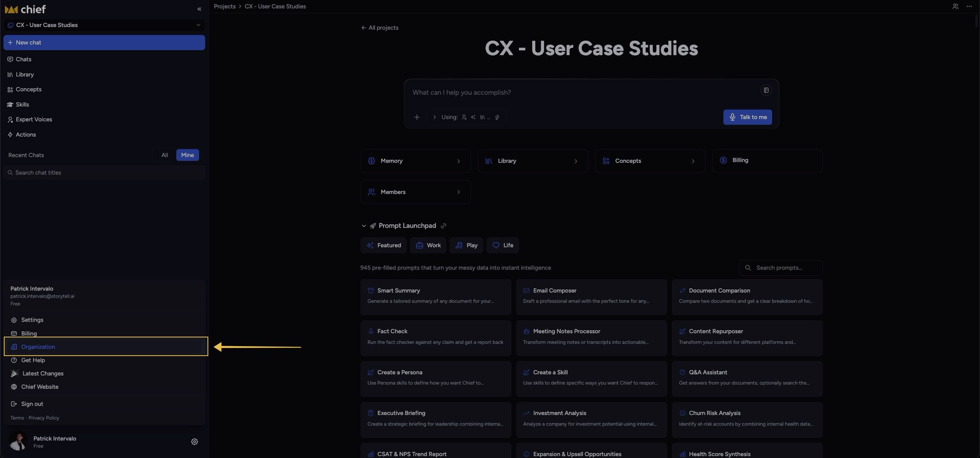Open the members icon in the top bar
This screenshot has width=980, height=458.
click(x=955, y=6)
